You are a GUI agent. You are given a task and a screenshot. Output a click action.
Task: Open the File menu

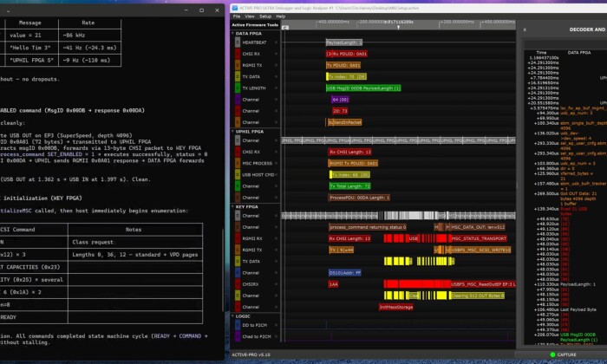point(237,16)
